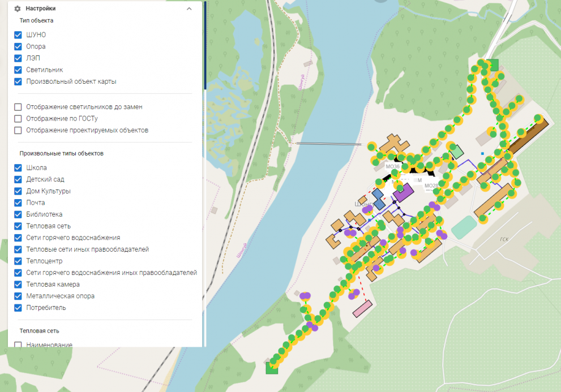This screenshot has width=561, height=392.
Task: Enable Отображение проектируемых объектов
Action: (18, 131)
